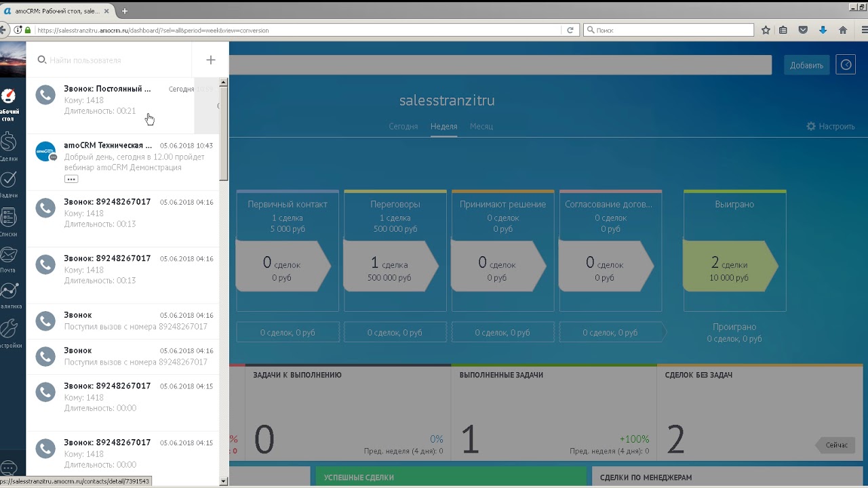Click the browser URL address field

coord(298,30)
